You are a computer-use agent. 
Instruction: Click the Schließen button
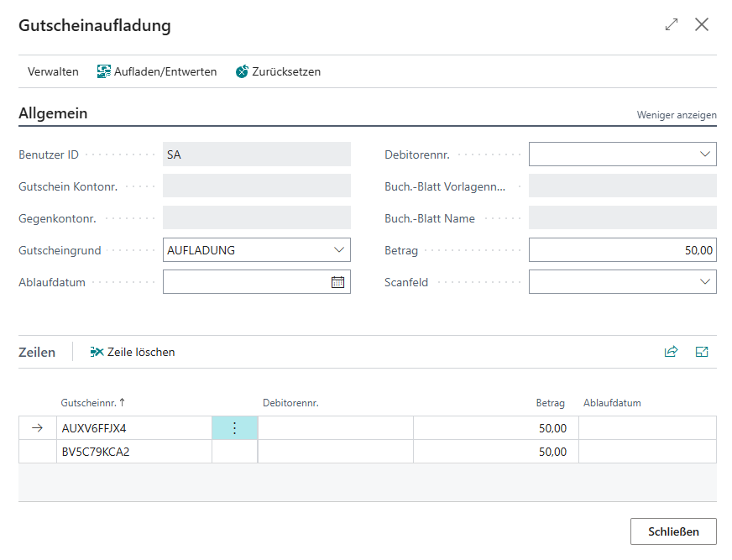pyautogui.click(x=673, y=531)
